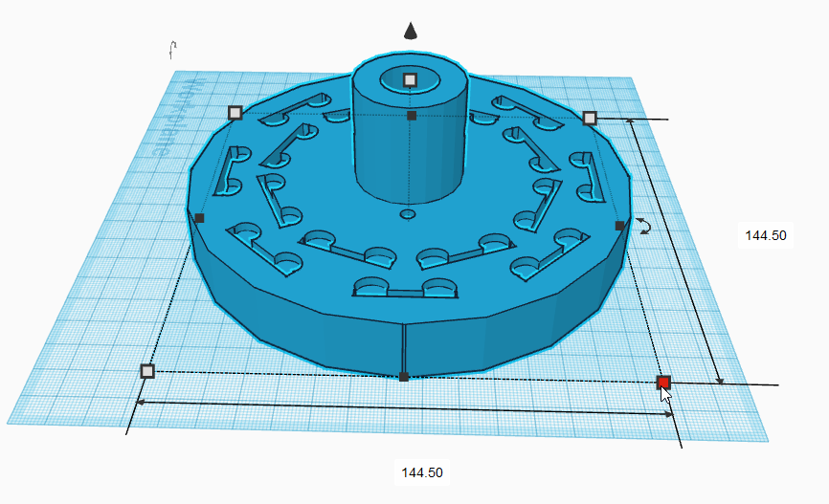Screen dimensions: 829x504
Task: Click the front-most slot cutout on the disk
Action: pyautogui.click(x=405, y=288)
